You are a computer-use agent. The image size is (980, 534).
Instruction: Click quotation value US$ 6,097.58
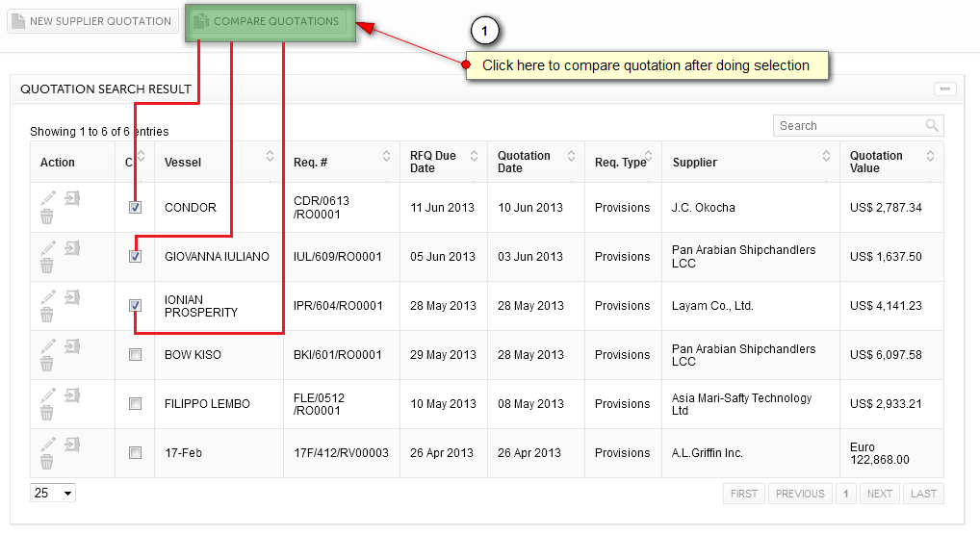[x=886, y=355]
